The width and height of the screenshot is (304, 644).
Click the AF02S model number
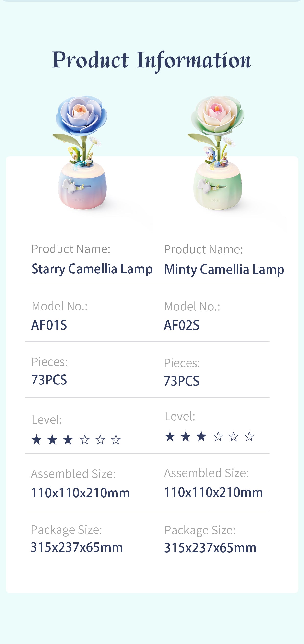point(182,325)
